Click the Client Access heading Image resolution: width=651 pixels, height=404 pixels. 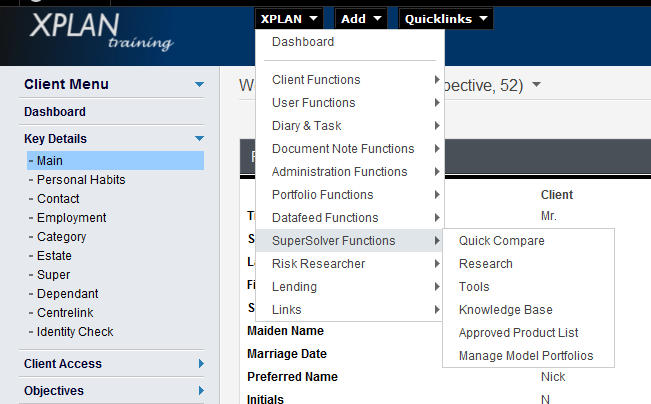click(x=63, y=364)
